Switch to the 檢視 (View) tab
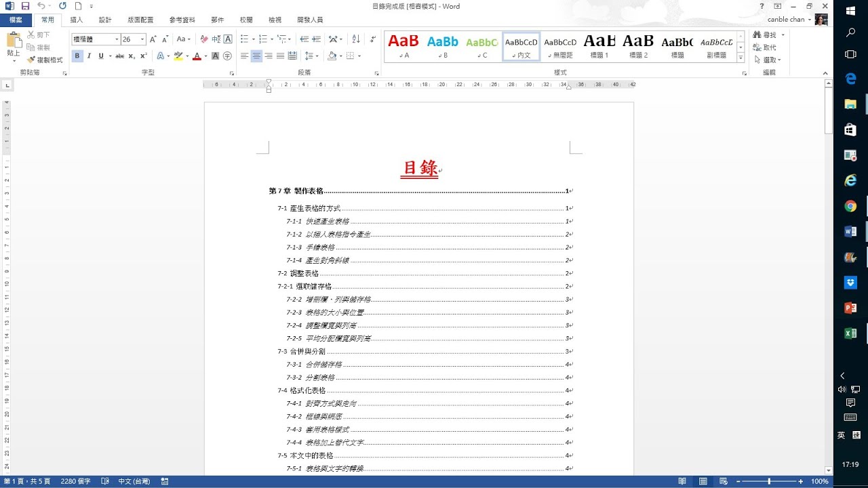Image resolution: width=868 pixels, height=488 pixels. coord(275,20)
